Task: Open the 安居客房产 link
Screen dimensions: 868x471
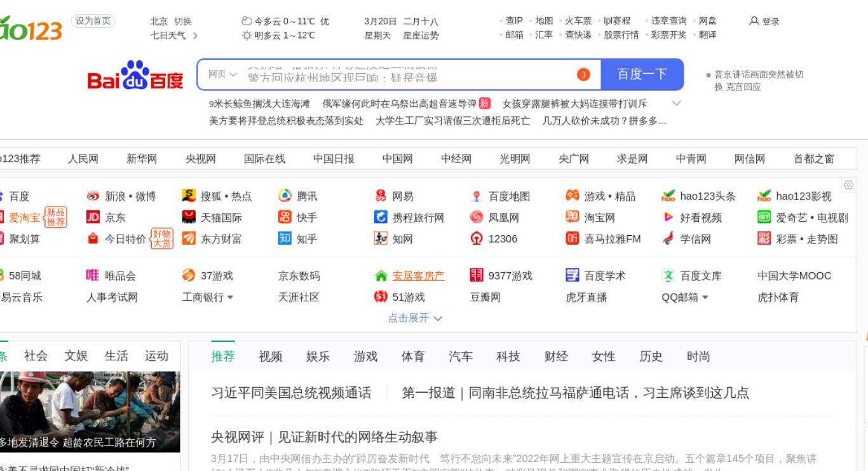Action: [418, 276]
